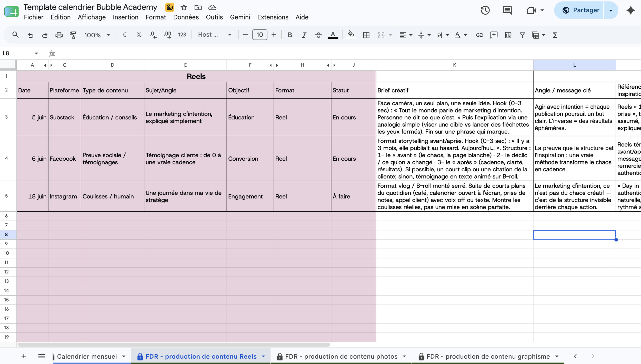Select row 5 header
Viewport: 641px width, 364px height.
pos(6,196)
